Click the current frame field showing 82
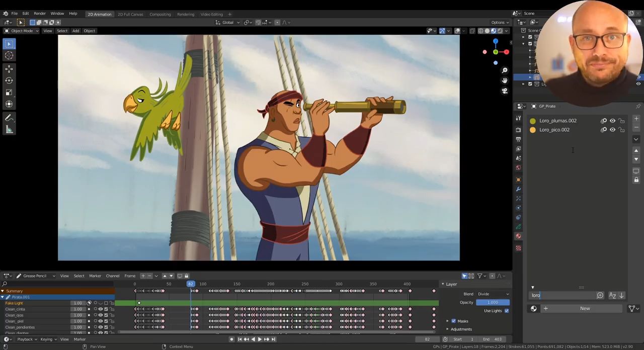Image resolution: width=644 pixels, height=350 pixels. point(427,339)
